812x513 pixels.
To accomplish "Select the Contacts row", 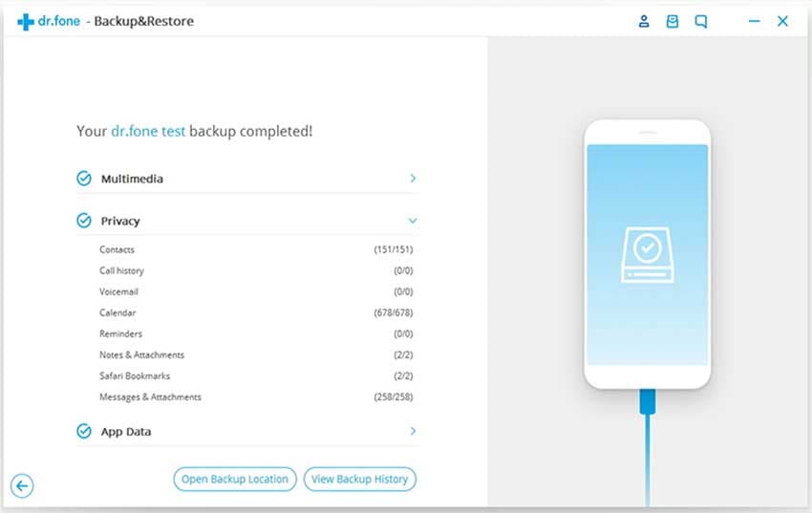I will (x=256, y=249).
